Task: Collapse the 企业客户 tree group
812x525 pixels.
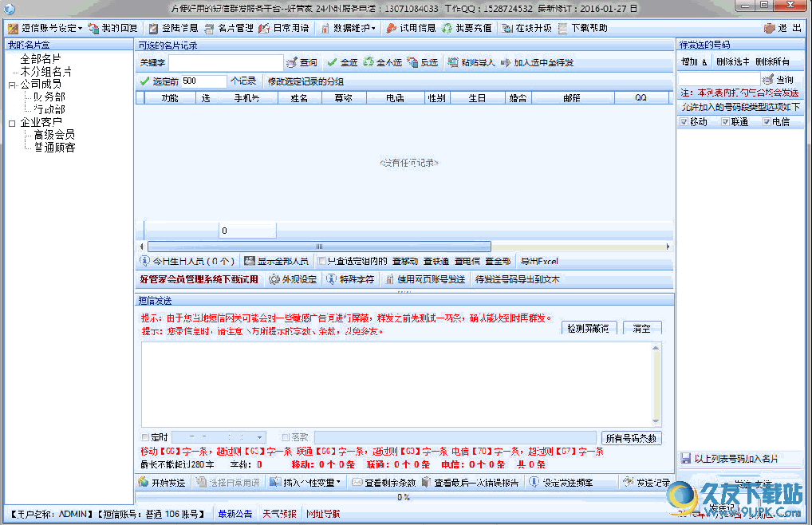Action: [12, 123]
